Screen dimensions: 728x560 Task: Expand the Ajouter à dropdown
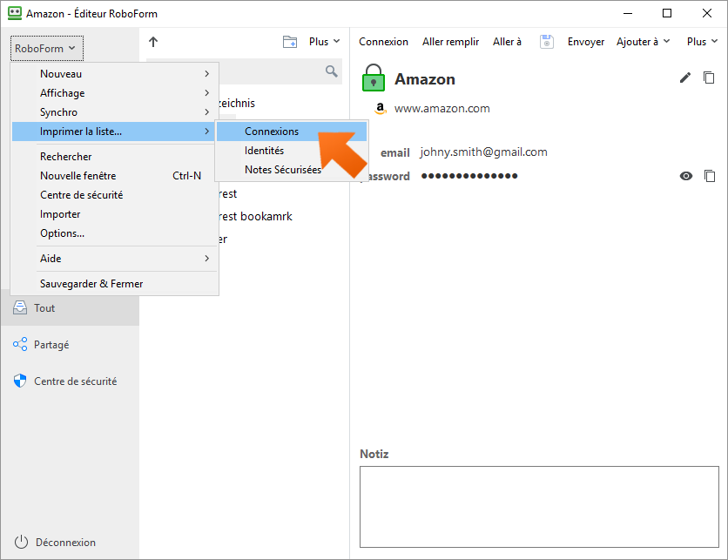(644, 42)
